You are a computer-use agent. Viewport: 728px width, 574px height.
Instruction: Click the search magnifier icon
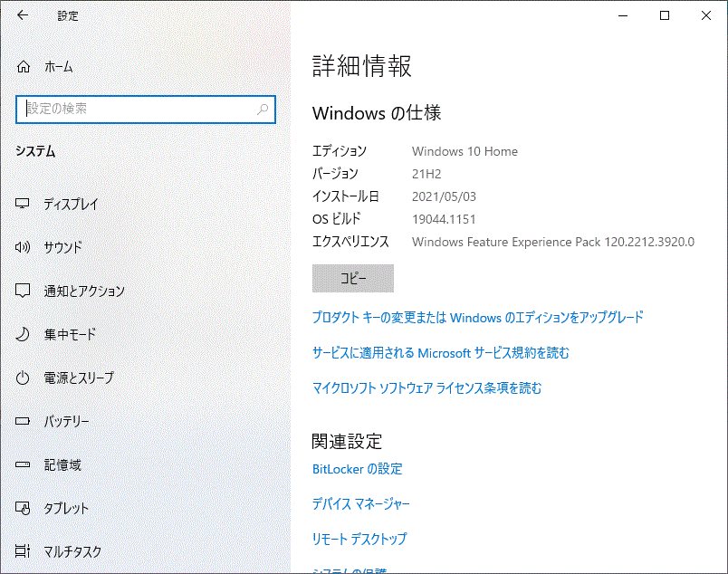click(263, 110)
